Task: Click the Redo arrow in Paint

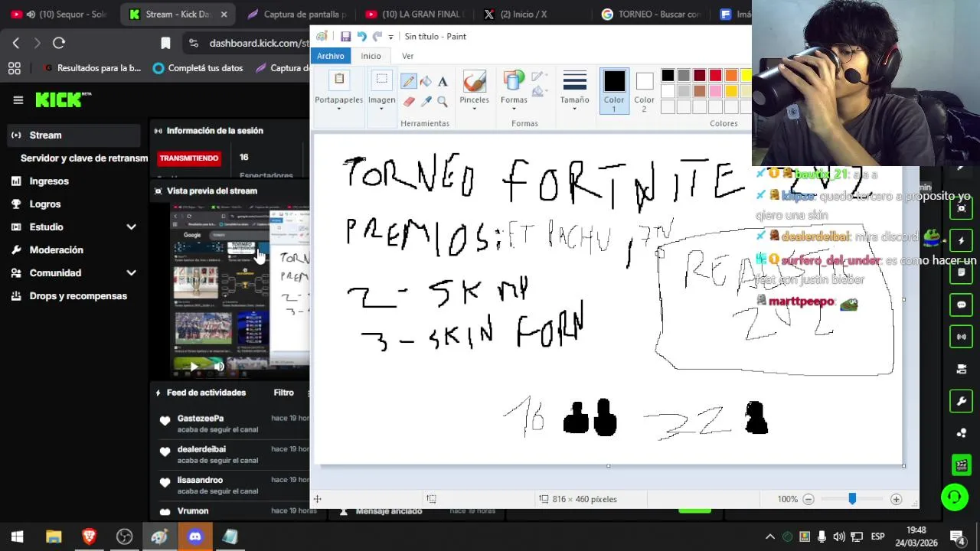Action: point(377,36)
